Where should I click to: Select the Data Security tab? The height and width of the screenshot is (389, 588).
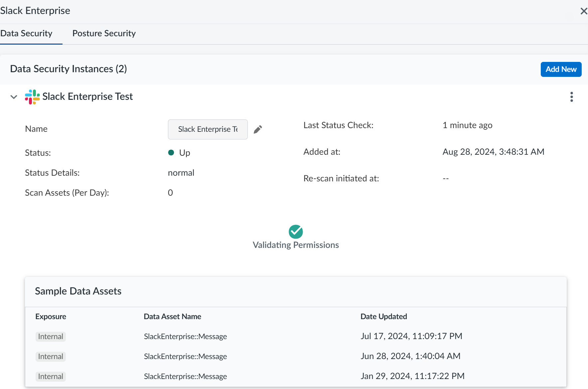pyautogui.click(x=27, y=33)
